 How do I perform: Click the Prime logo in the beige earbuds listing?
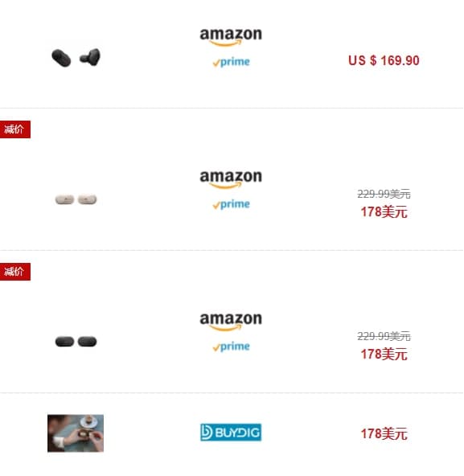coord(231,204)
